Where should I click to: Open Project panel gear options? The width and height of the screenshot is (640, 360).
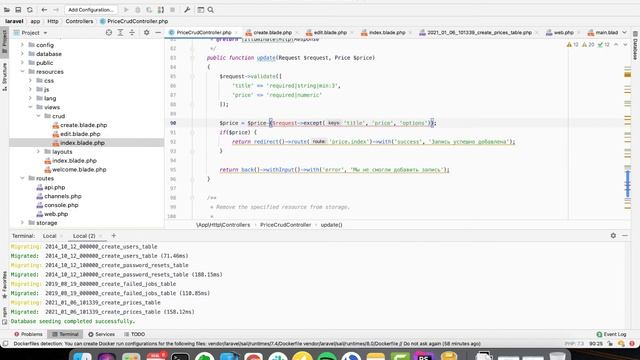pos(147,32)
